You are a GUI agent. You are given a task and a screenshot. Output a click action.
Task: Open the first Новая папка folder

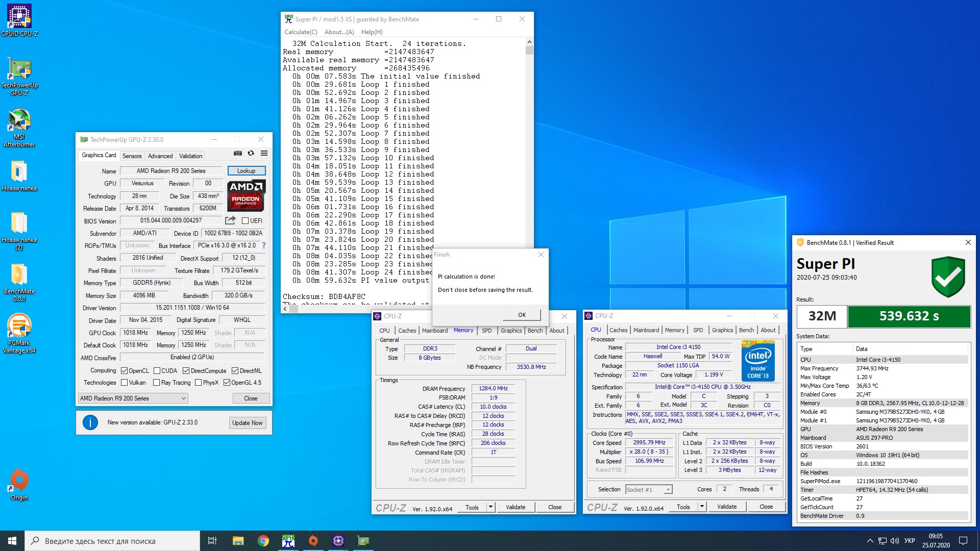pos(19,176)
